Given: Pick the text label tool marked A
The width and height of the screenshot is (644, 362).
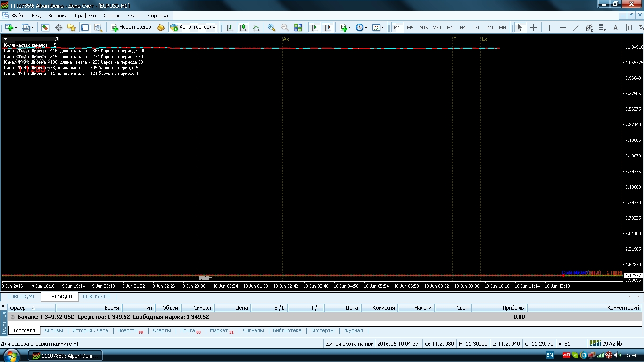Looking at the screenshot, I should 615,27.
